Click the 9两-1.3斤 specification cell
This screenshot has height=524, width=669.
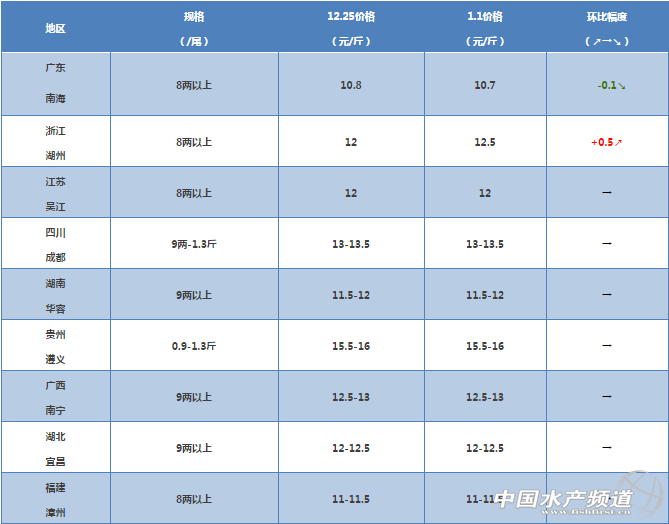point(194,244)
